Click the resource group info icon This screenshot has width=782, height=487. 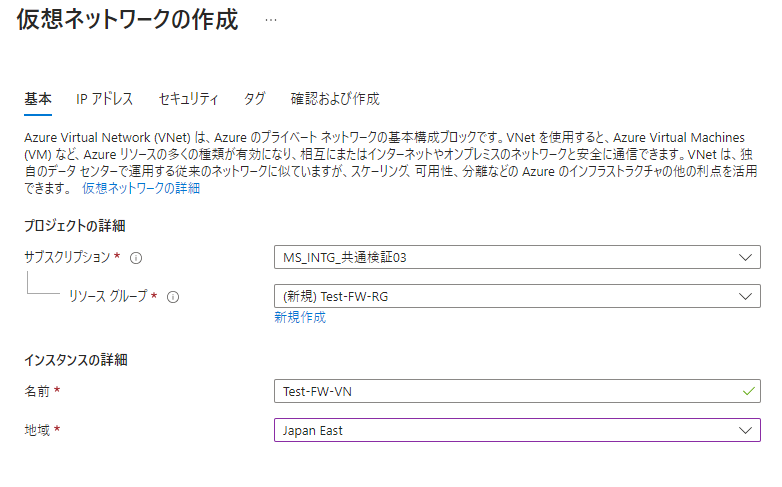[173, 297]
